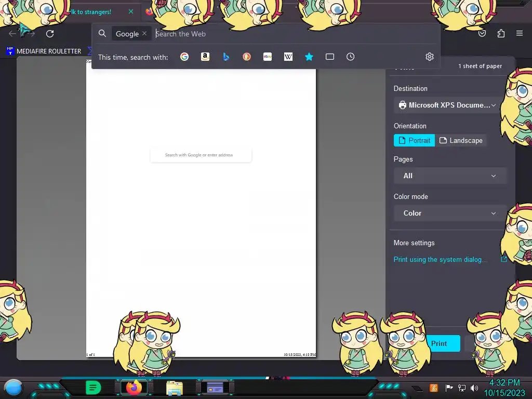This screenshot has width=532, height=399.
Task: Select Portrait orientation
Action: click(x=414, y=140)
